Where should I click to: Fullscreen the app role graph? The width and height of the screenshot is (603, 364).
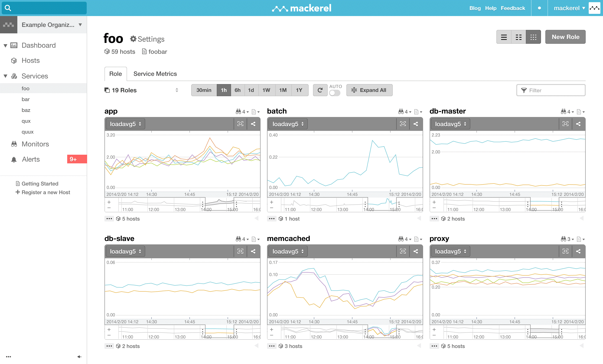click(240, 124)
